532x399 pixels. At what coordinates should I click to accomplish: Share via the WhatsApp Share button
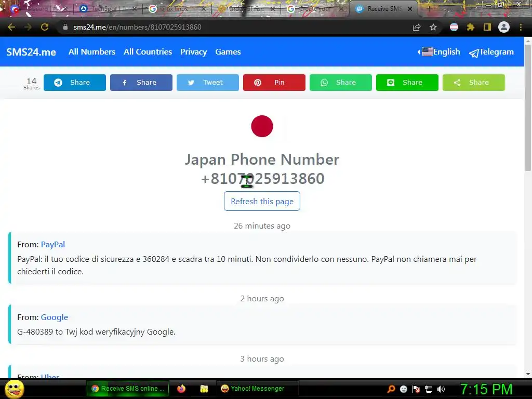(x=341, y=83)
